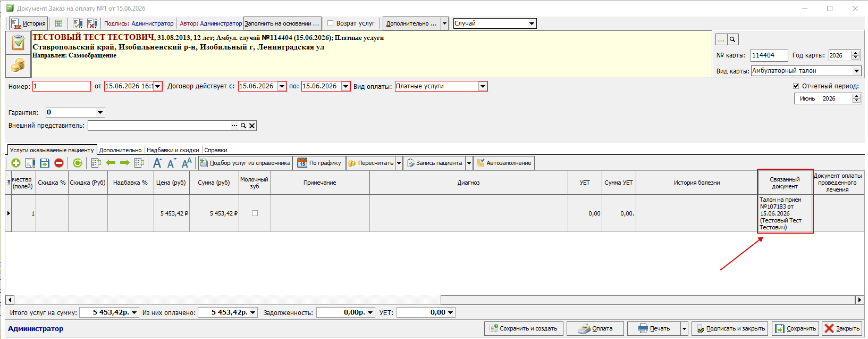Open the История document history button

[29, 23]
